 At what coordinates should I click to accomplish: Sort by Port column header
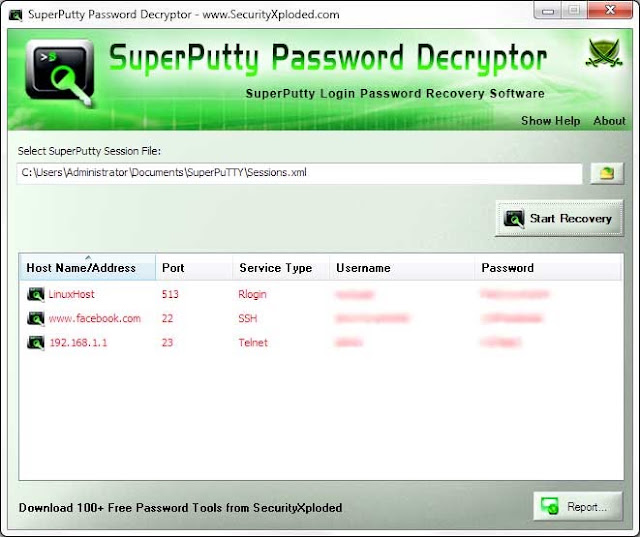[194, 268]
